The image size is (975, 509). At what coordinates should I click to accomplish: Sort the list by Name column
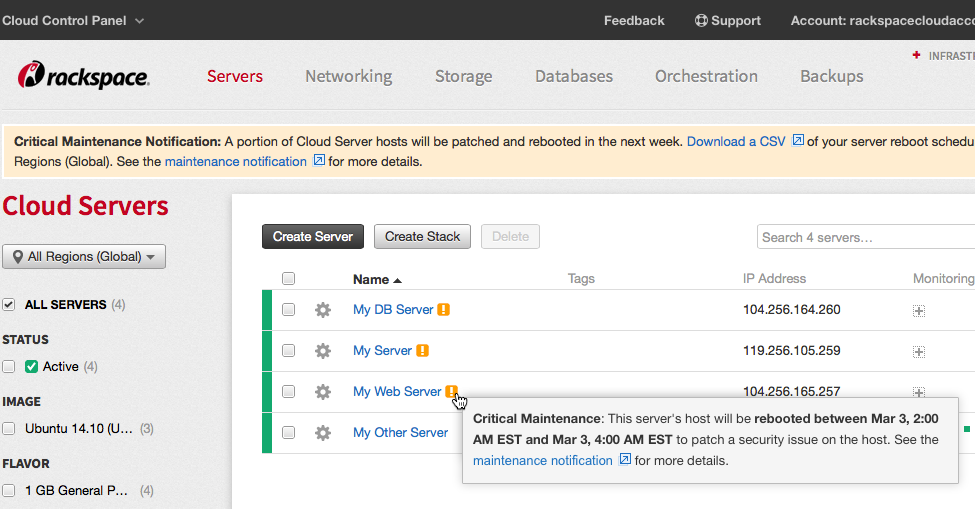tap(376, 280)
